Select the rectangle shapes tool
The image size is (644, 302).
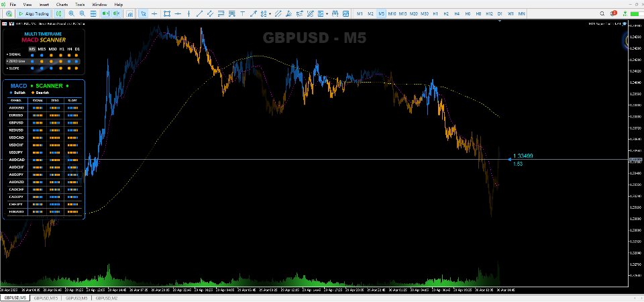pyautogui.click(x=166, y=13)
